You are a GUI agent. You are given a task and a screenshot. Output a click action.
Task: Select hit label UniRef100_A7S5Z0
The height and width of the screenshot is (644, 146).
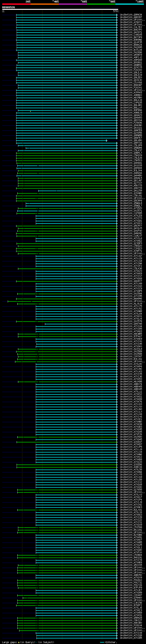(131, 208)
